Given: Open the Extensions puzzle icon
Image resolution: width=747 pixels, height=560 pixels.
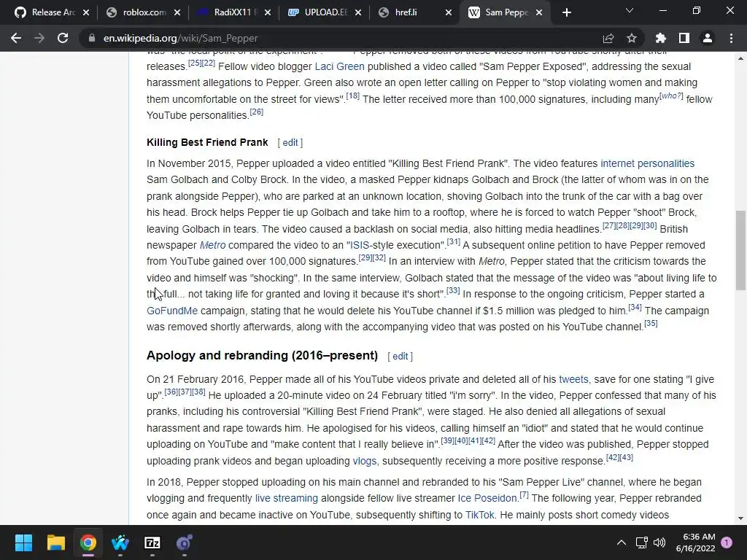Looking at the screenshot, I should tap(661, 38).
